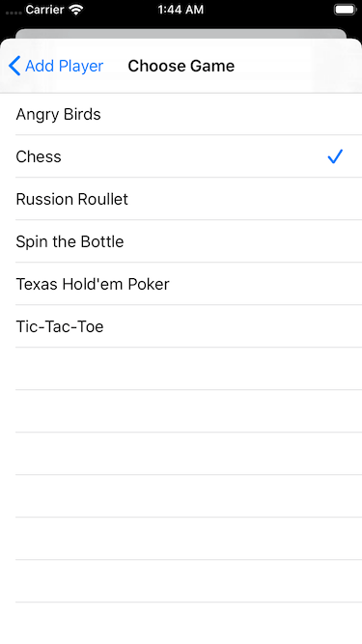Go back to Add Player
Screen dimensions: 362x644
click(x=56, y=66)
